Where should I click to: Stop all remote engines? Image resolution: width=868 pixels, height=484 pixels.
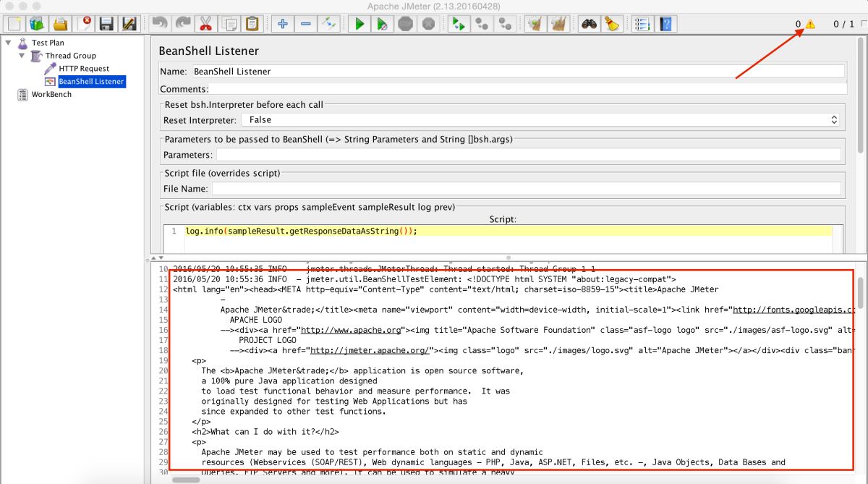tap(481, 24)
